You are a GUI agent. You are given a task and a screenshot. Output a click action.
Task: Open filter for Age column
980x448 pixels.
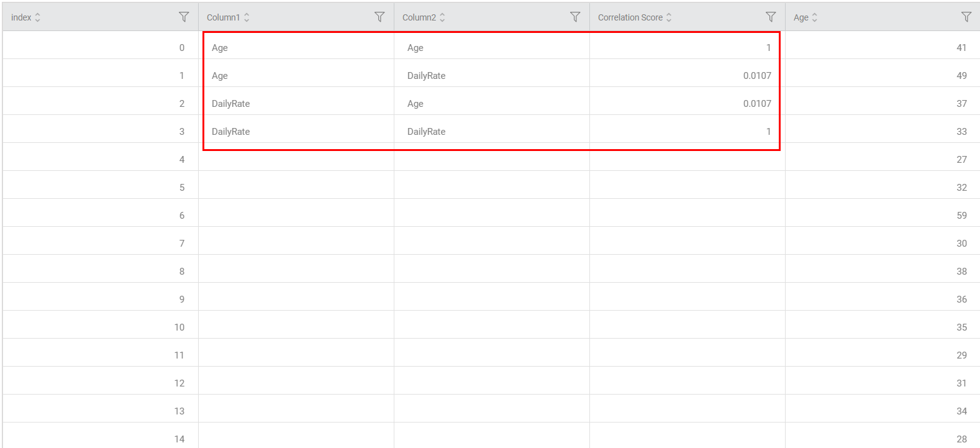[966, 17]
